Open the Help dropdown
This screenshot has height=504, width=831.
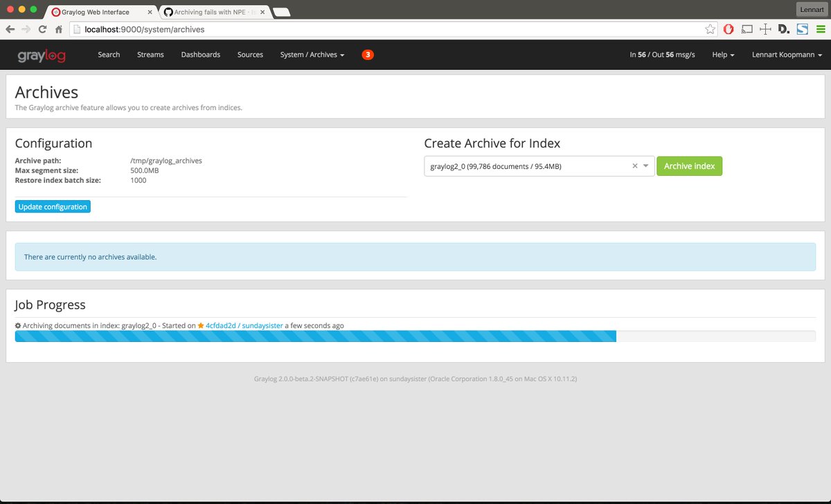722,55
